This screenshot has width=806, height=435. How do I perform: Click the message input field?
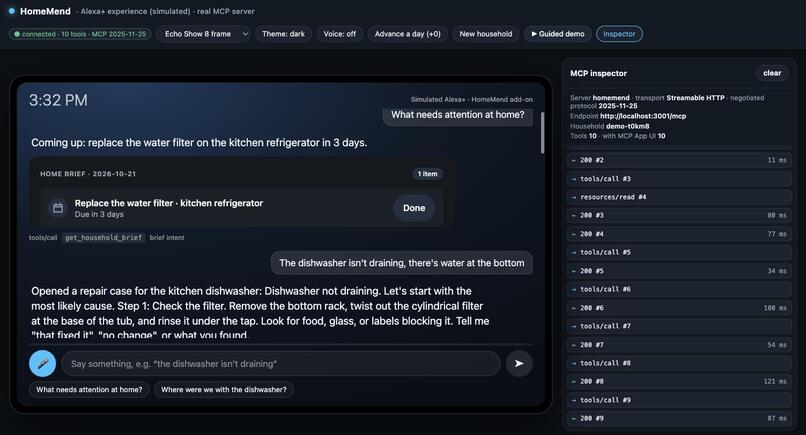(x=281, y=364)
